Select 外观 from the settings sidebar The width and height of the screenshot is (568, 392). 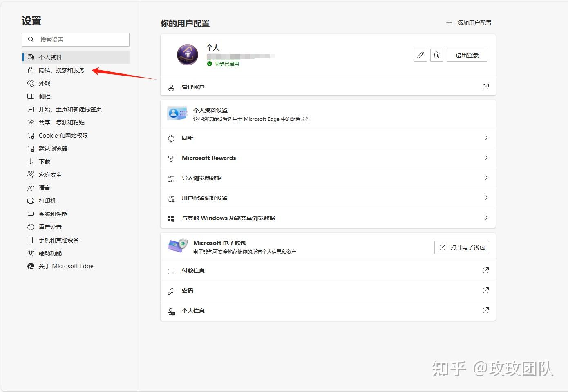point(45,83)
